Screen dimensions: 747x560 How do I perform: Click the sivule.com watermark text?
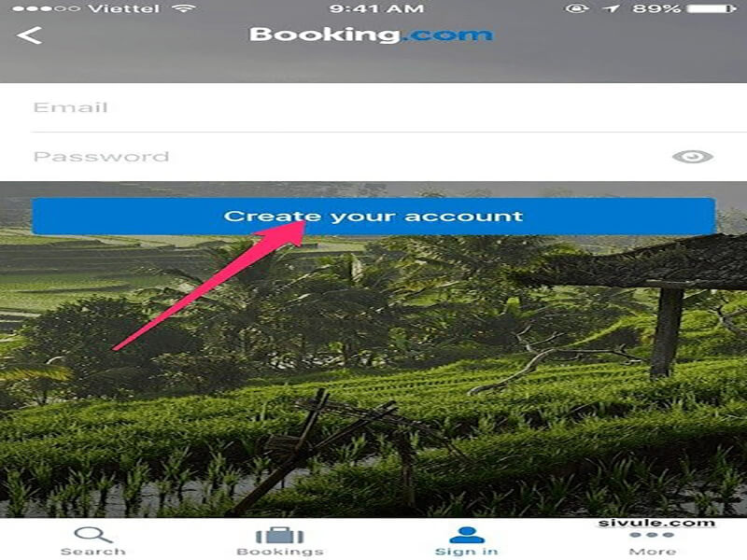656,523
